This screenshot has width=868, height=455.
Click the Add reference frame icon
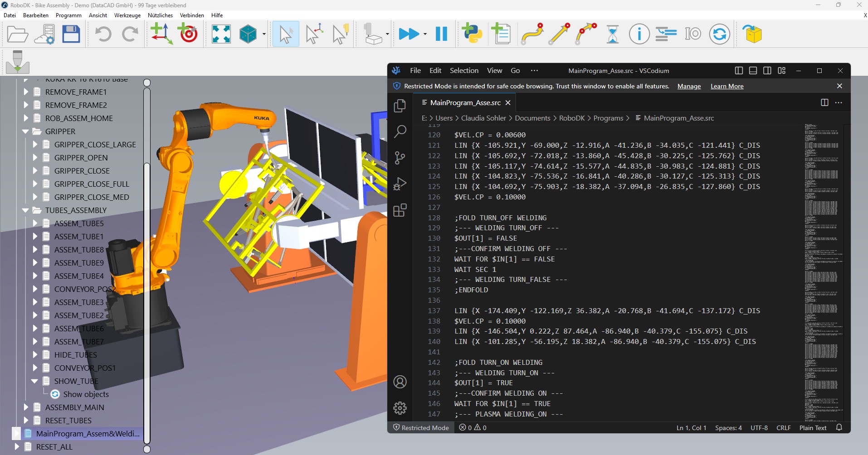point(161,34)
